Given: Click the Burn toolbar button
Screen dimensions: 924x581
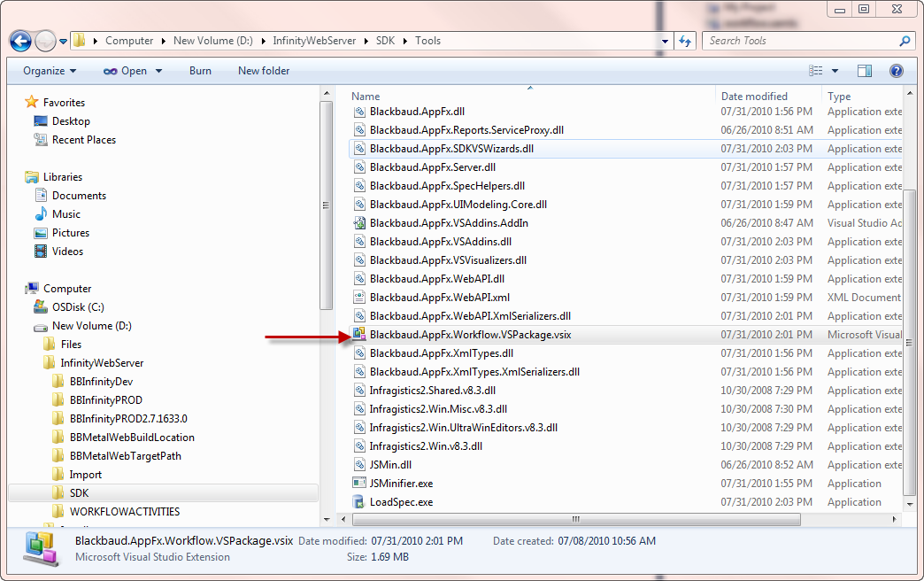Looking at the screenshot, I should coord(200,71).
